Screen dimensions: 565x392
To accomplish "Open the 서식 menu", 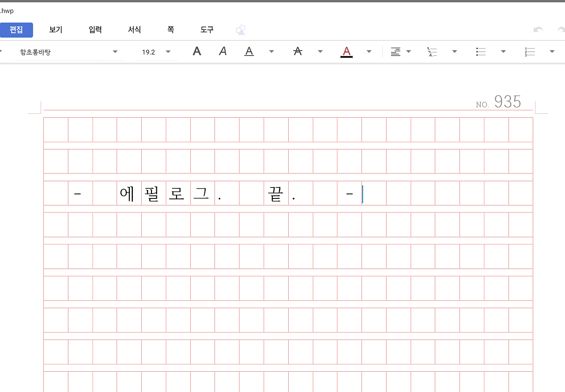I will [135, 30].
